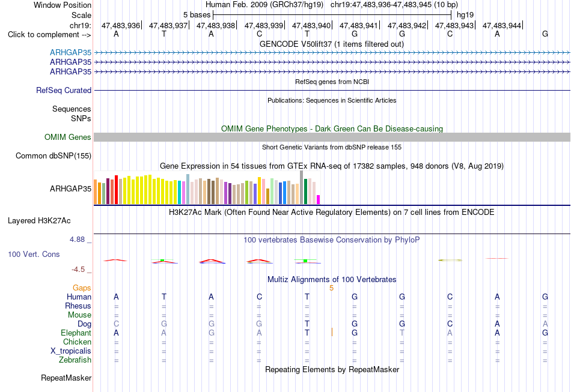Click coordinate label 47,483,940
The image size is (571, 392).
click(311, 25)
